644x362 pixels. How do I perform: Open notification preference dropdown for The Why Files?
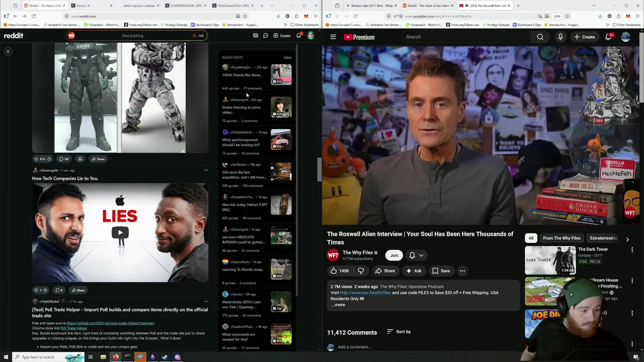click(416, 255)
